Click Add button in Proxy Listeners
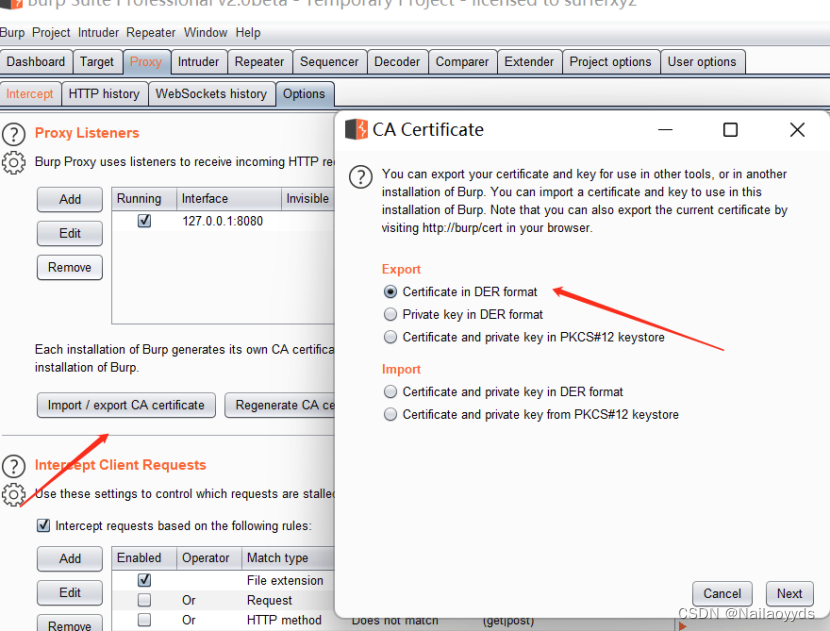 coord(70,200)
